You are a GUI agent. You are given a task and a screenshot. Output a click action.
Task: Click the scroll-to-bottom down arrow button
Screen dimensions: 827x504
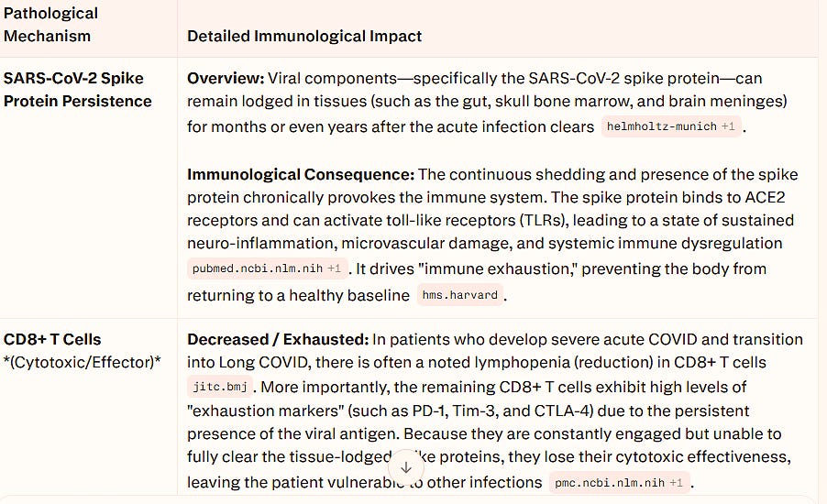[405, 467]
